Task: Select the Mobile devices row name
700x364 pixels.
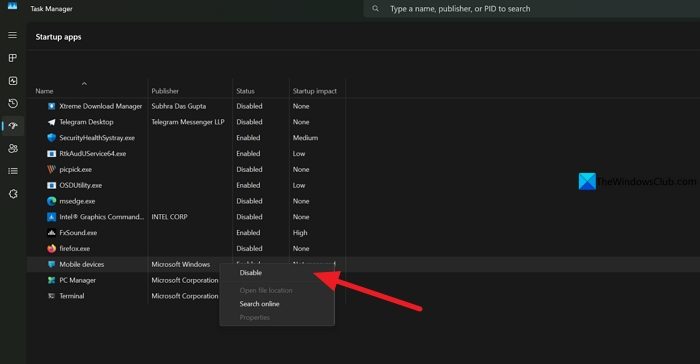Action: [x=82, y=264]
